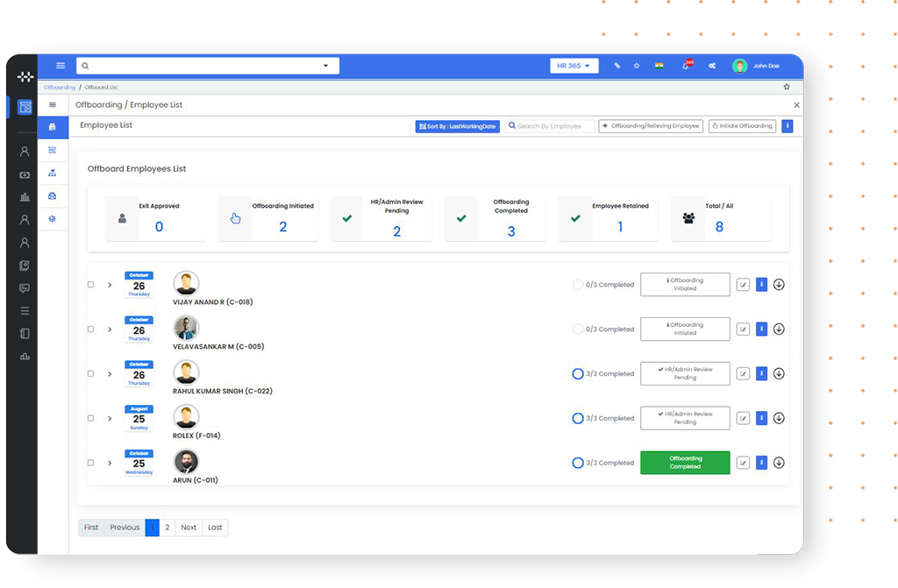The image size is (898, 588).
Task: Check the checkbox next to ROLEX (F-014)
Action: (x=90, y=418)
